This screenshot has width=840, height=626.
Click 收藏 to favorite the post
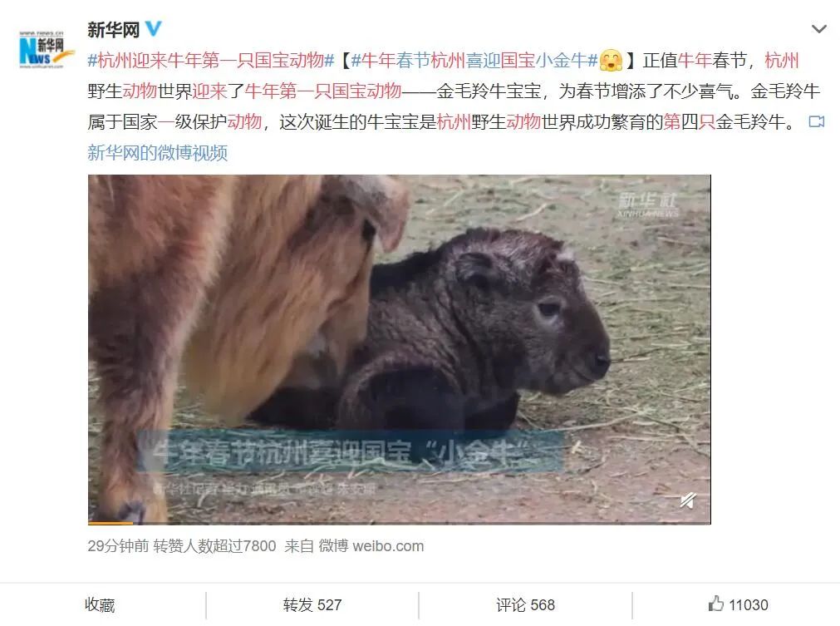[101, 605]
